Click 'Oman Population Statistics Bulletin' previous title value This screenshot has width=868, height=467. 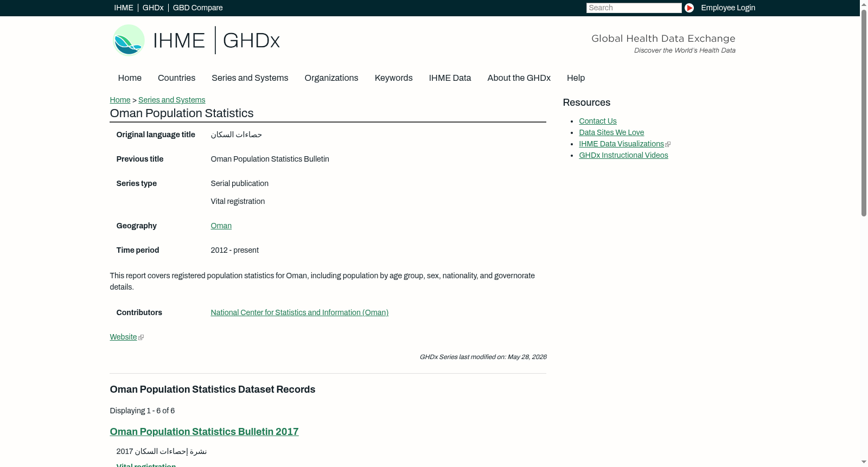click(270, 159)
